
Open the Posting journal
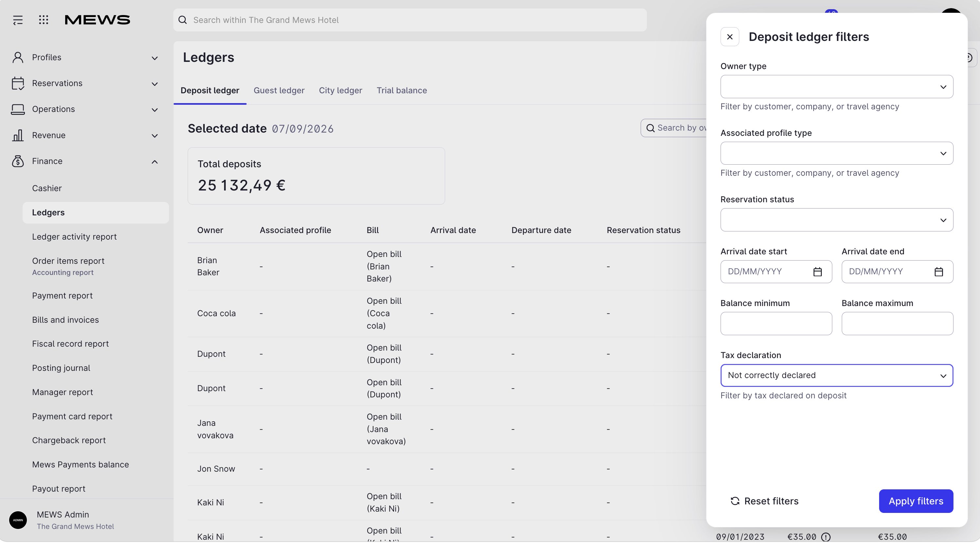point(61,368)
